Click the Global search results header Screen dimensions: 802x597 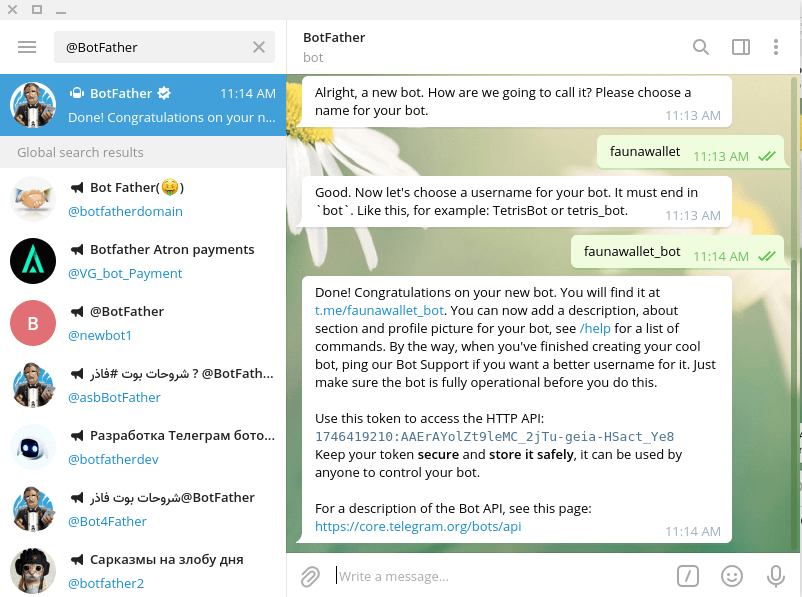143,152
